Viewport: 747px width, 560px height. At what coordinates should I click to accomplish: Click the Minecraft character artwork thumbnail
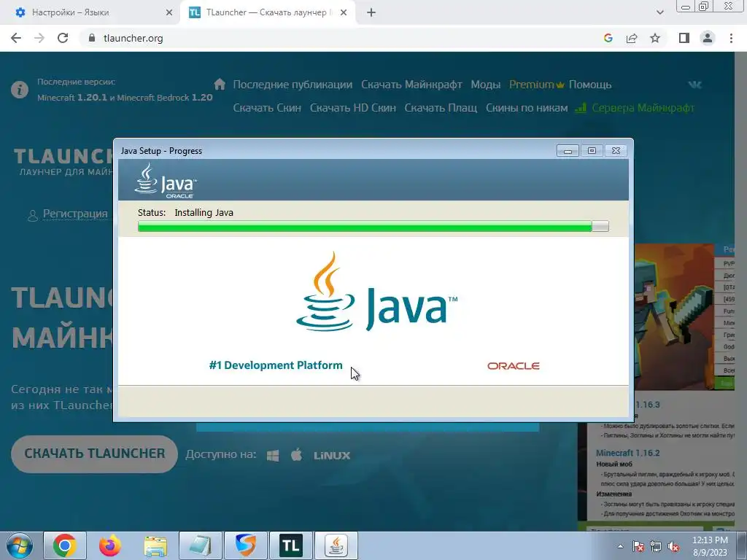click(673, 316)
